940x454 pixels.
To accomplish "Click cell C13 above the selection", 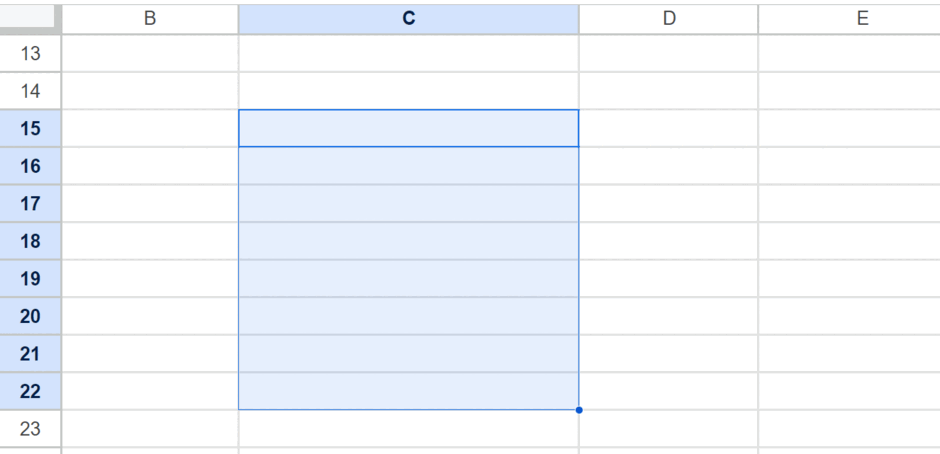I will pos(408,53).
